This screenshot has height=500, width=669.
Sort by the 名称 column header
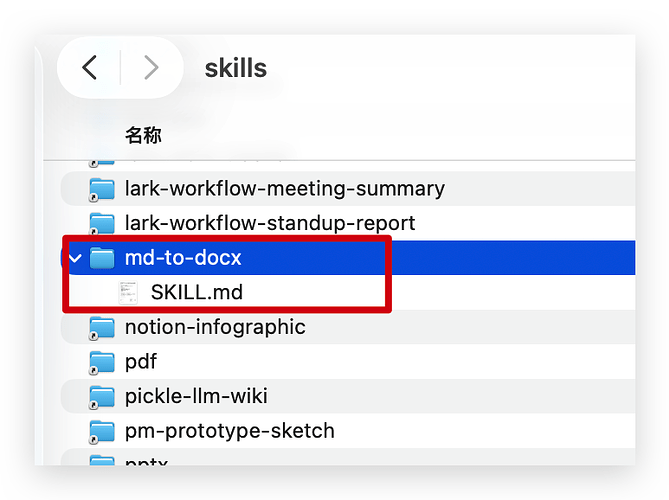143,135
